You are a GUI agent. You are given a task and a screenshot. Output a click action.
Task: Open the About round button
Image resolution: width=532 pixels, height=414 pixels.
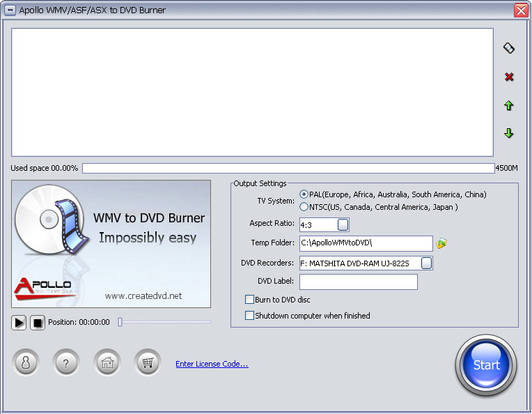tap(26, 363)
